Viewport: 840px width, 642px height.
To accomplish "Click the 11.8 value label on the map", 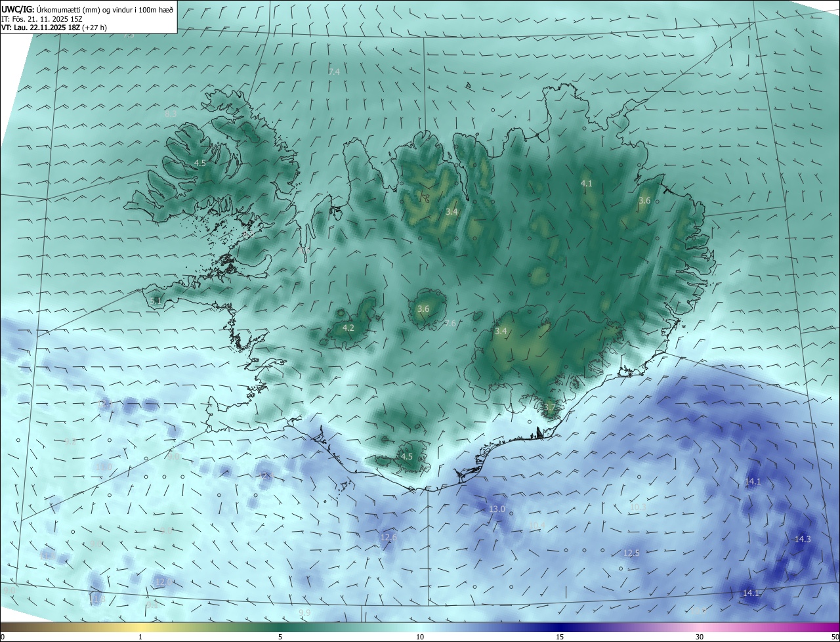I will pos(97,599).
